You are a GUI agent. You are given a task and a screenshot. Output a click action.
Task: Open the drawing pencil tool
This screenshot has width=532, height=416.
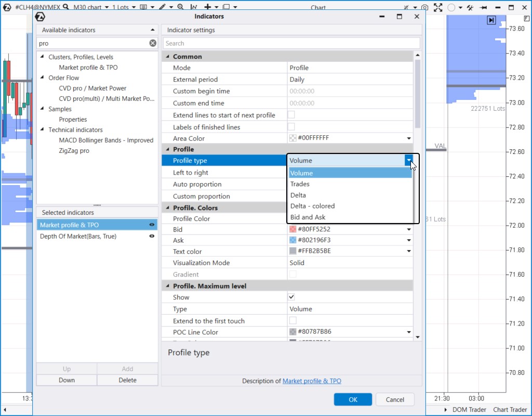click(x=163, y=7)
